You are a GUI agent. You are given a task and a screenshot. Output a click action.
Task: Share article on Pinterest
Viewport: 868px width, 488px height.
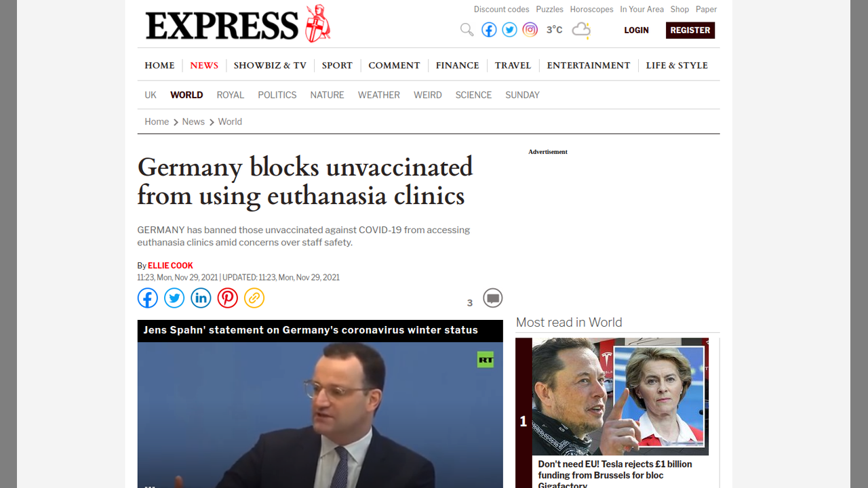point(228,298)
